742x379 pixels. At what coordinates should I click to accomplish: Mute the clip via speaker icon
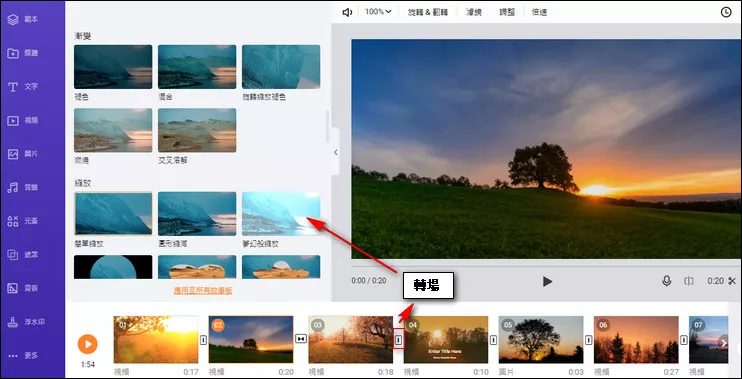(347, 12)
